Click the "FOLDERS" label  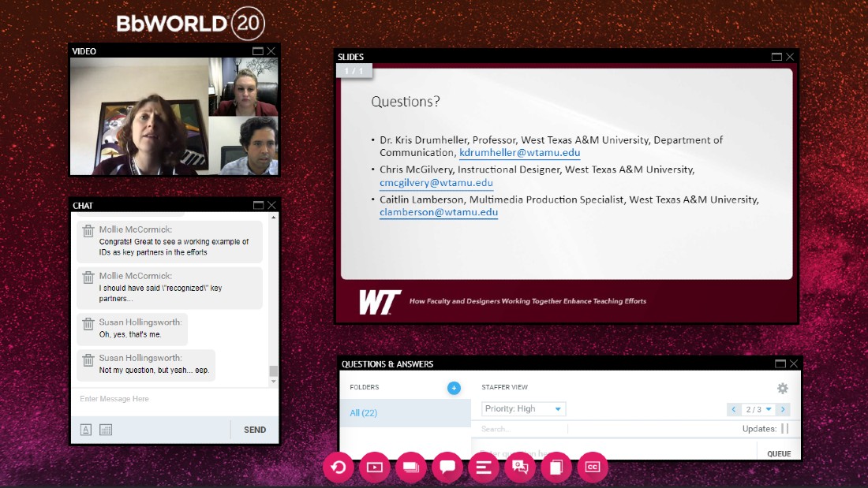365,387
